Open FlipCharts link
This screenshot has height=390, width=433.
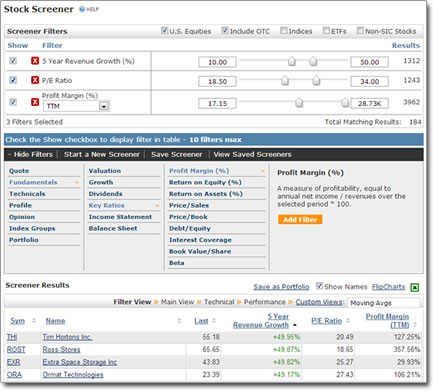click(x=388, y=287)
